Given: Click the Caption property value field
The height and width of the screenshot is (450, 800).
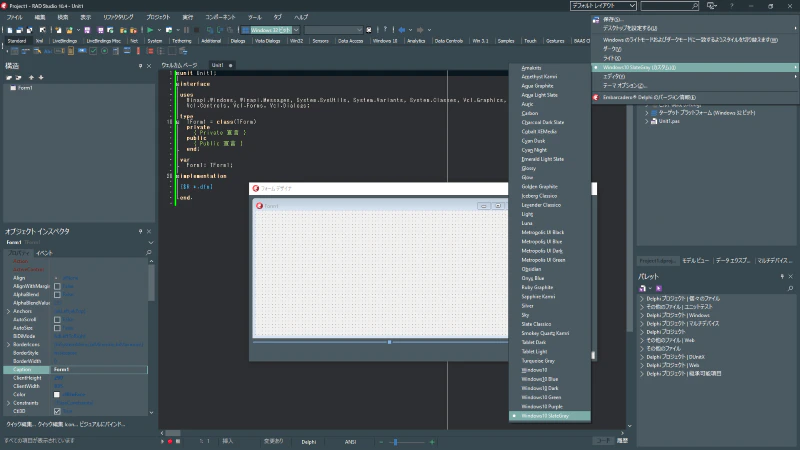Looking at the screenshot, I should tap(99, 369).
